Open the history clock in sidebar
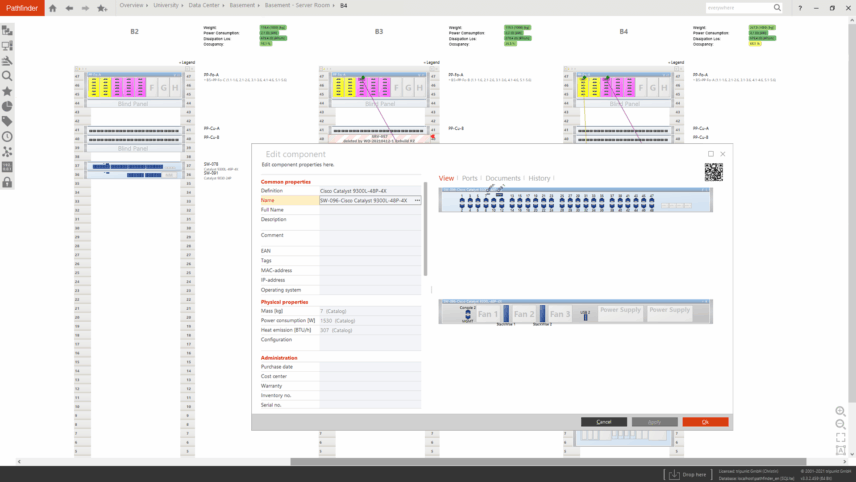Viewport: 856px width, 482px height. 8,136
